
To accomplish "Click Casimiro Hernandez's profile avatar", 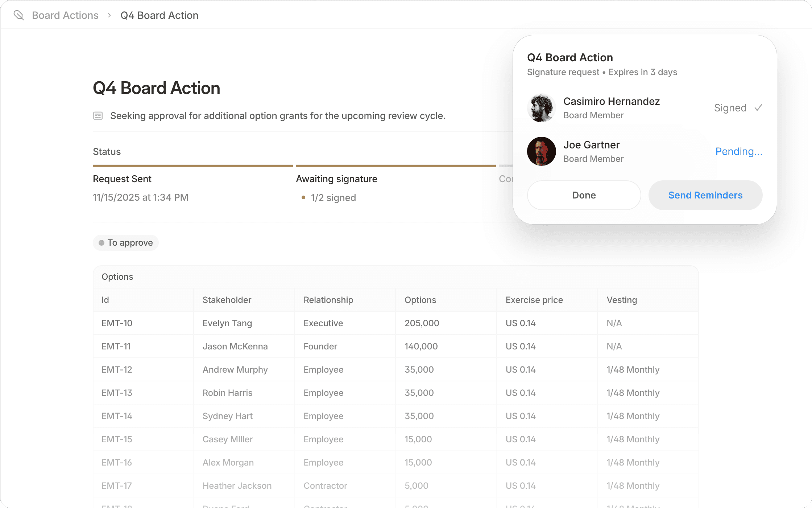I will (541, 108).
